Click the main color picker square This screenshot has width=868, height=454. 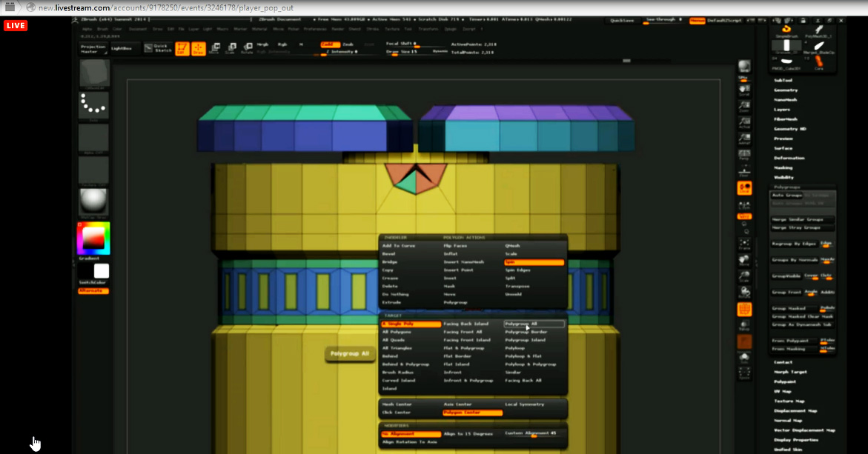93,238
